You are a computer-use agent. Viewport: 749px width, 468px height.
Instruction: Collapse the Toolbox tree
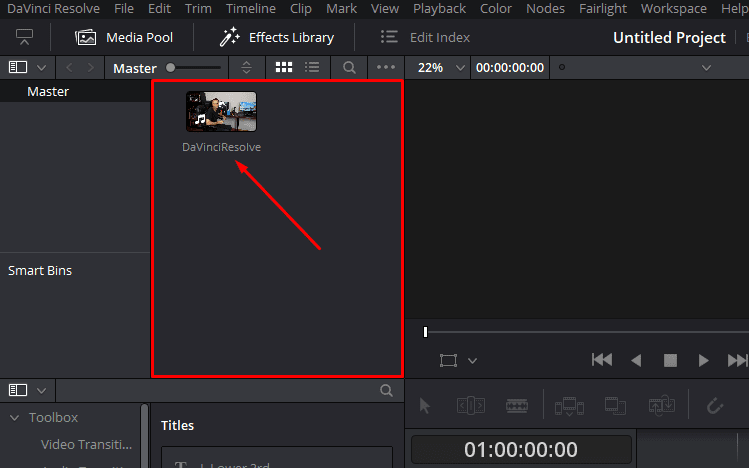[15, 417]
